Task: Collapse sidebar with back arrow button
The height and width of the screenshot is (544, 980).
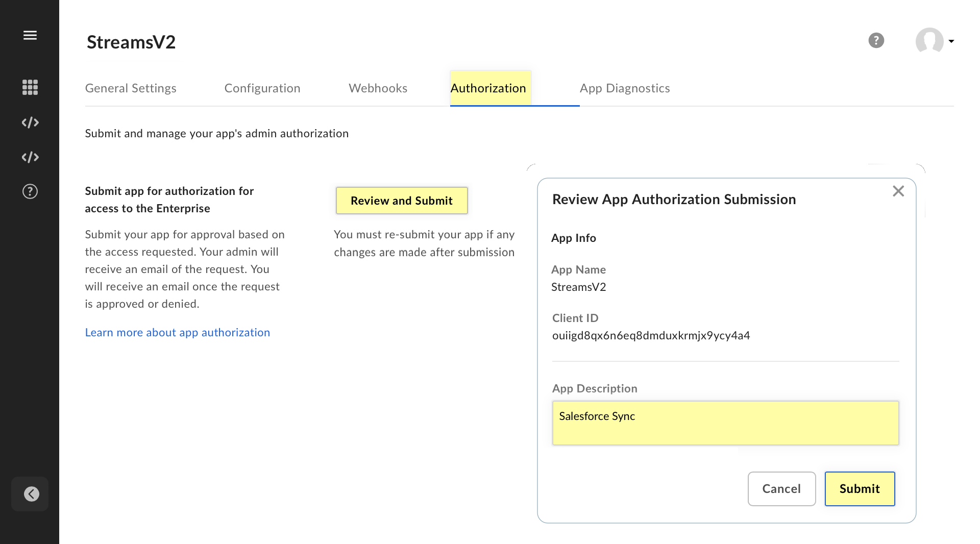Action: pos(30,494)
